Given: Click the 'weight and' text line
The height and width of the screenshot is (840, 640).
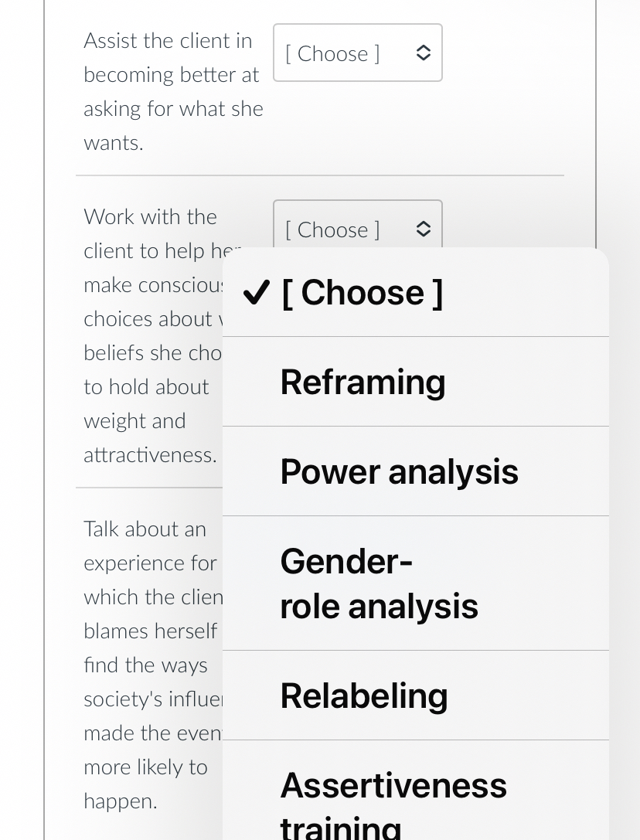Looking at the screenshot, I should [x=134, y=421].
